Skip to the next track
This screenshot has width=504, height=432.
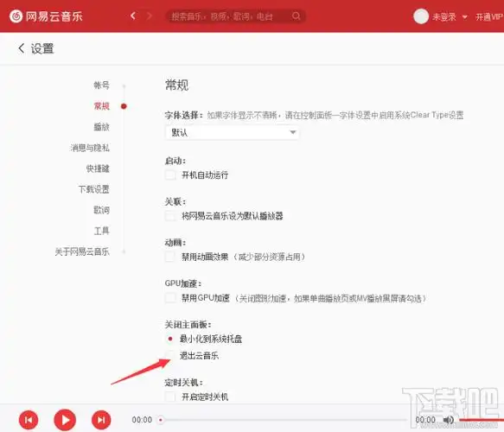coord(101,420)
